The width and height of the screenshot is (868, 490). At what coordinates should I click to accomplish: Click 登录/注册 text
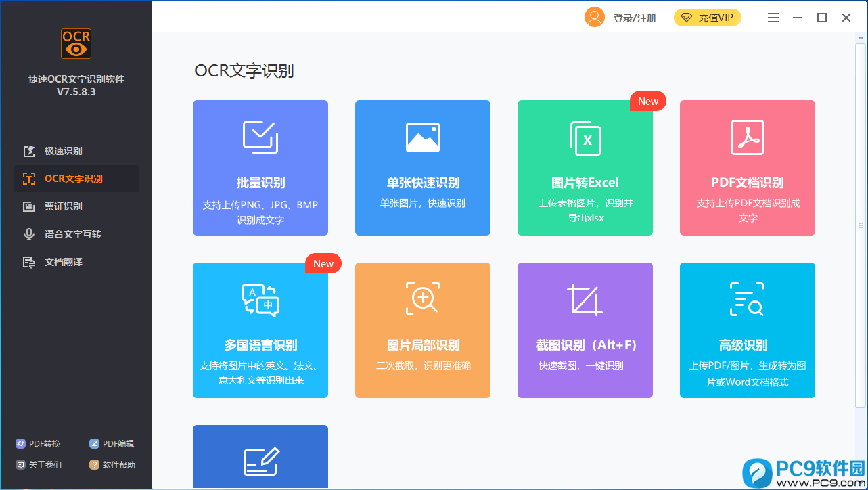click(635, 18)
